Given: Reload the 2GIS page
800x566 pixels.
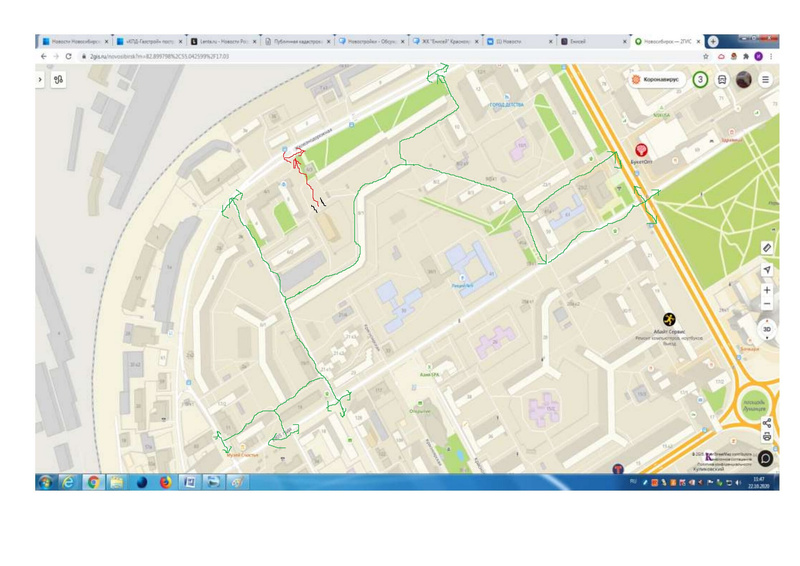Looking at the screenshot, I should pos(68,56).
